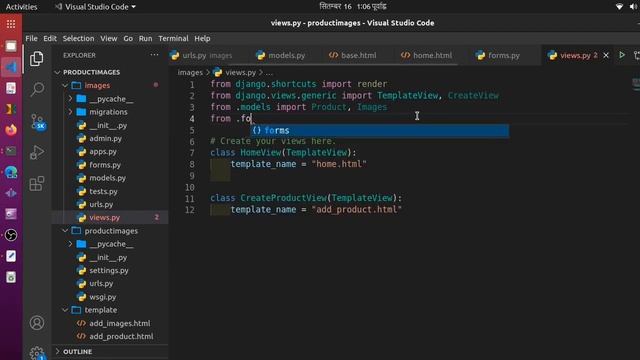This screenshot has width=640, height=360.
Task: Open the Search view in activity bar
Action: click(37, 89)
